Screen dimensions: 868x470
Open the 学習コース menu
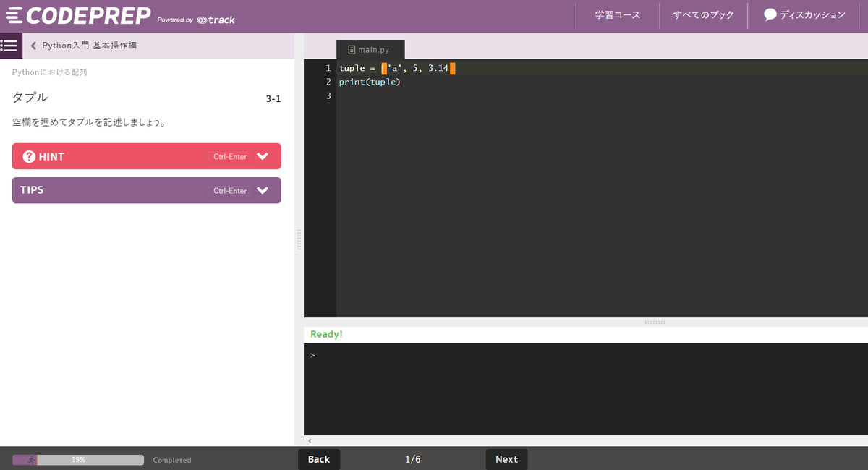coord(617,15)
